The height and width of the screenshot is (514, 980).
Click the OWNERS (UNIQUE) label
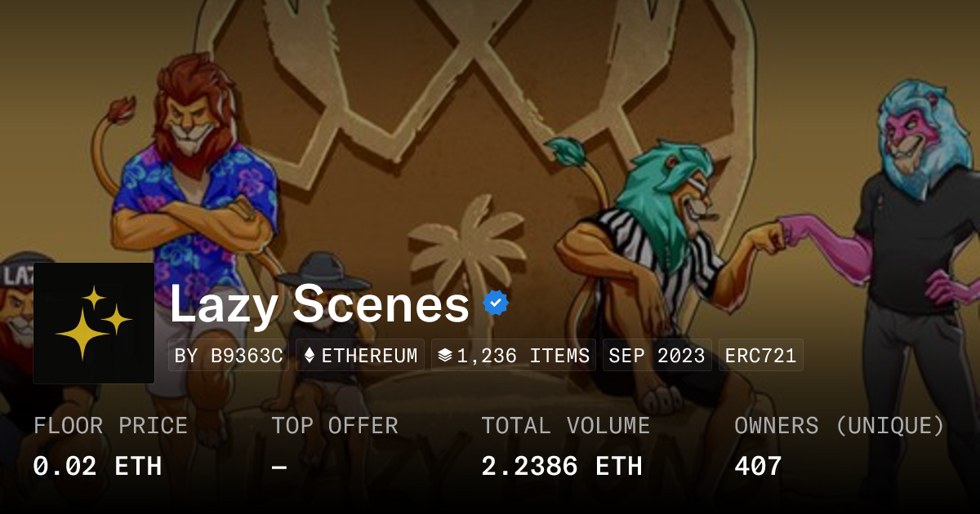[840, 426]
